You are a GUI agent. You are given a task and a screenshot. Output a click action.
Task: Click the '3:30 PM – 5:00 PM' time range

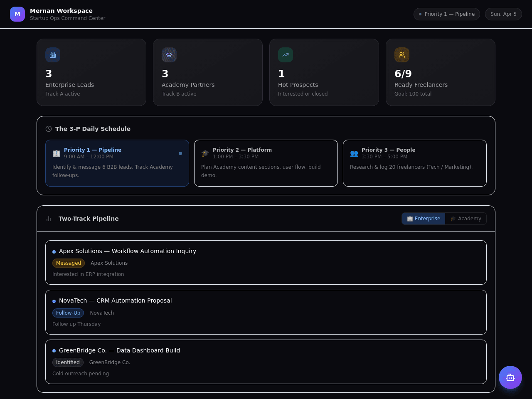click(384, 157)
